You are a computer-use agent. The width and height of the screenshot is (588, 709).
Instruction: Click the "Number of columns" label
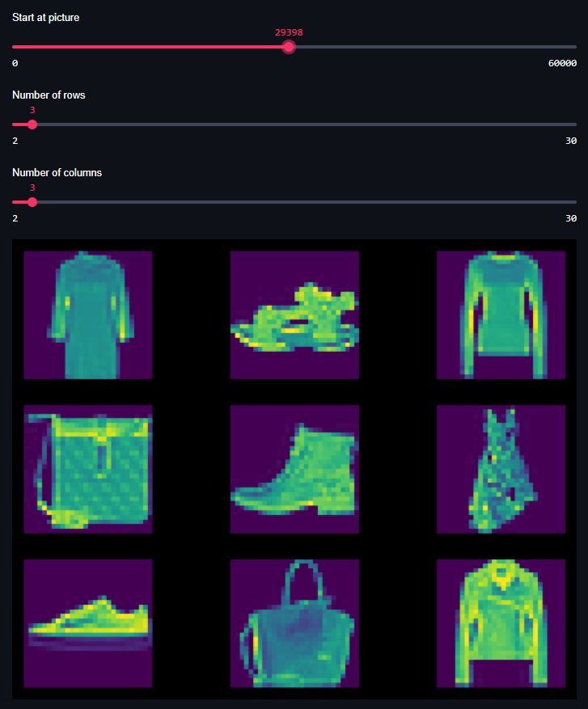(x=57, y=172)
